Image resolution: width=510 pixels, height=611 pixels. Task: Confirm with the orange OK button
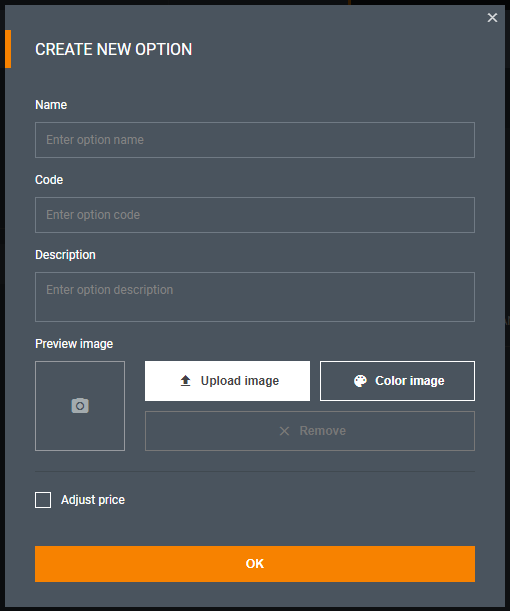coord(255,564)
